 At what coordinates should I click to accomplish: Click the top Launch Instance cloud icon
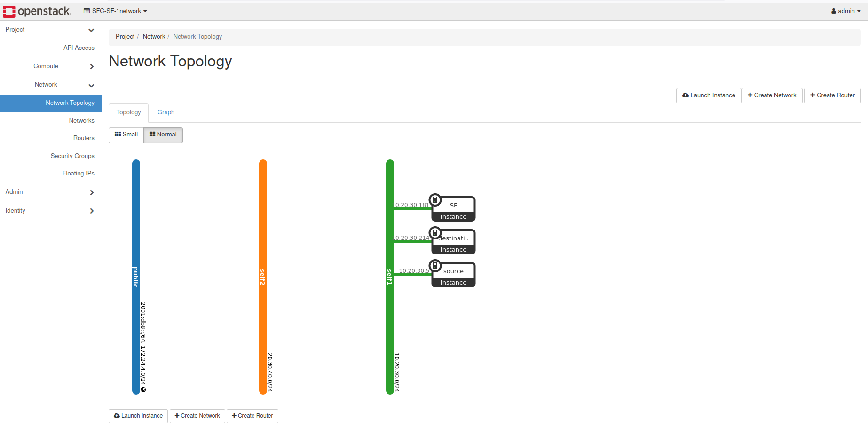click(686, 95)
